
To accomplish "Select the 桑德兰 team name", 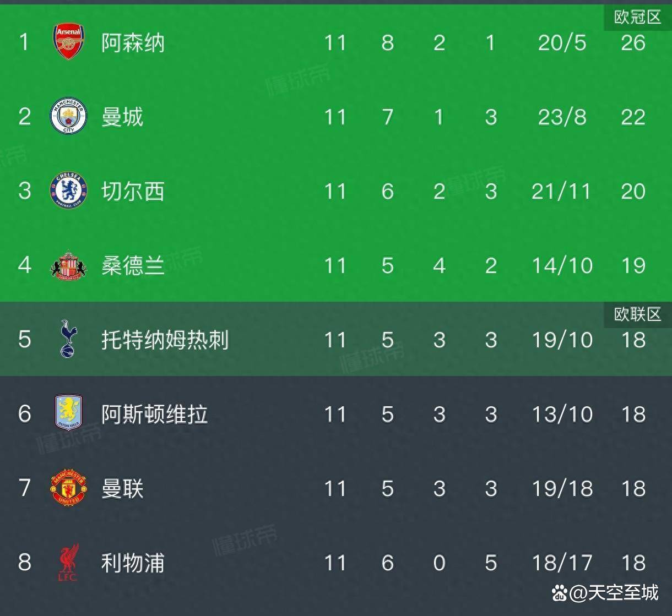I will coord(133,265).
